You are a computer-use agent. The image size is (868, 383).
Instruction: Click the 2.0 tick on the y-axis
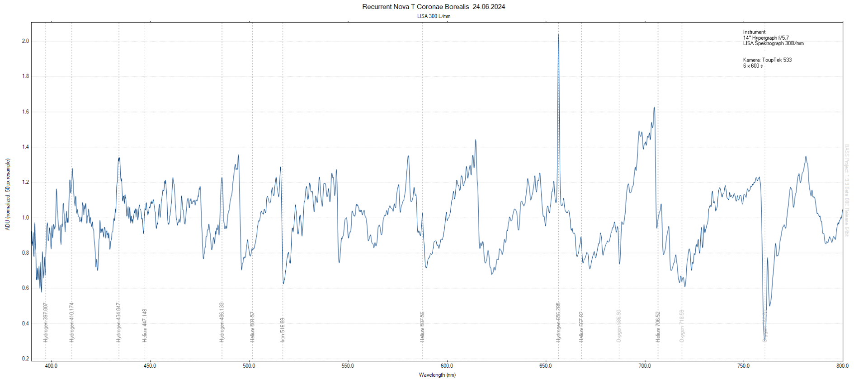pos(25,41)
